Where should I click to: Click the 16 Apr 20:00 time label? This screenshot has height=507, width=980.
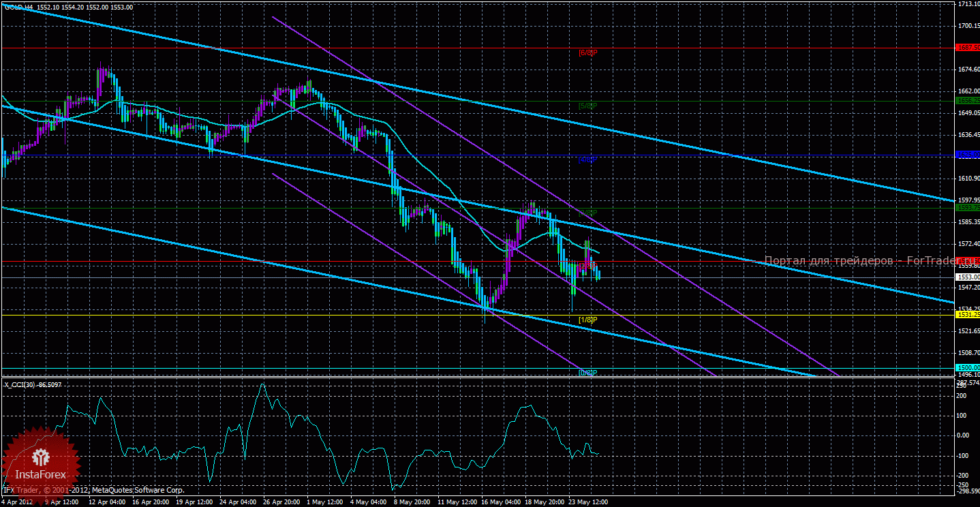[x=152, y=502]
